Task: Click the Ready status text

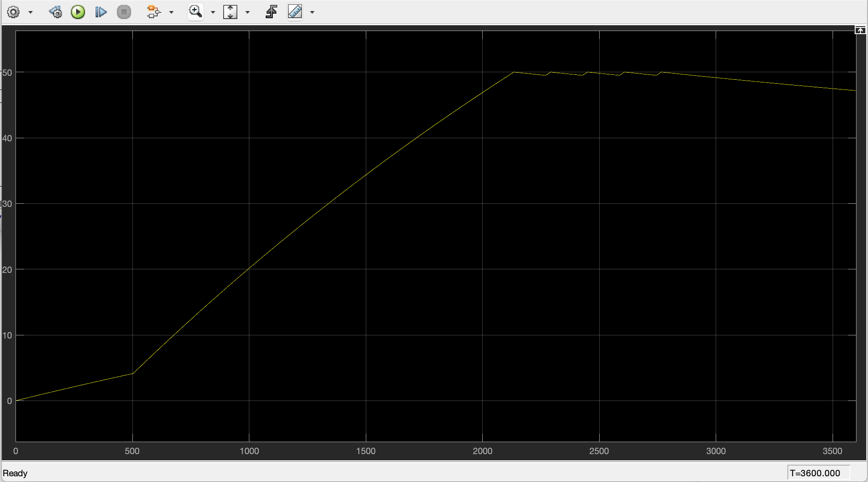Action: point(15,473)
